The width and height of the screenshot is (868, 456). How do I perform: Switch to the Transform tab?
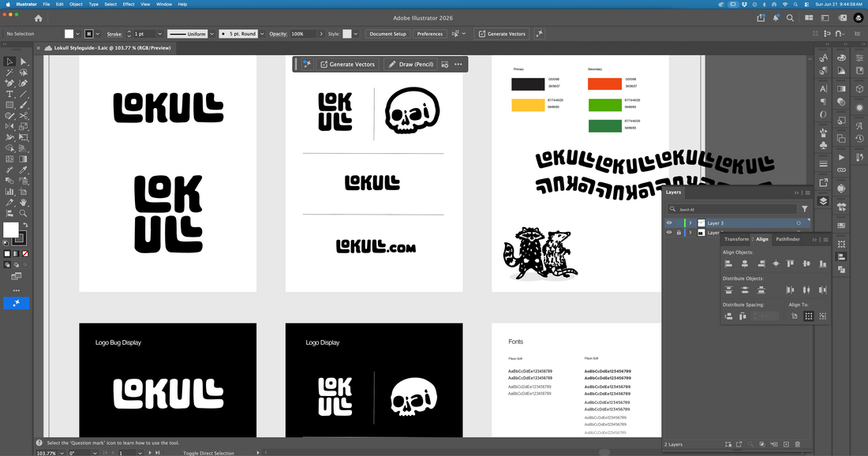click(x=736, y=239)
